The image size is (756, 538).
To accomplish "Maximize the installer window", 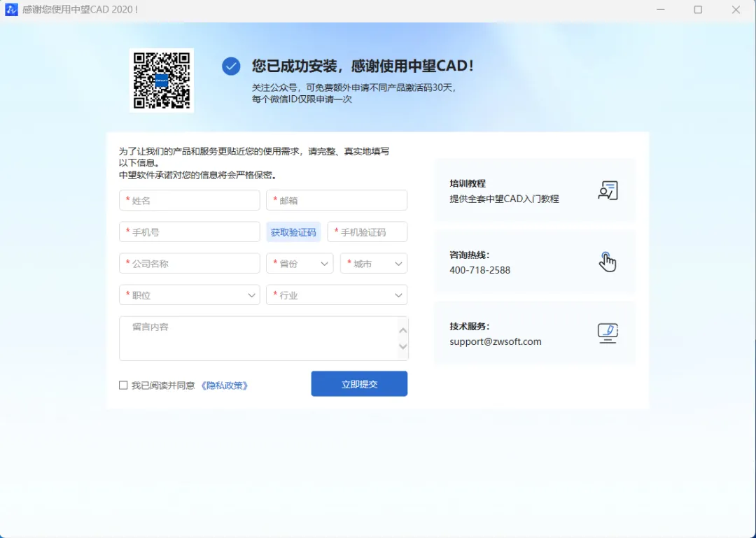I will 698,10.
